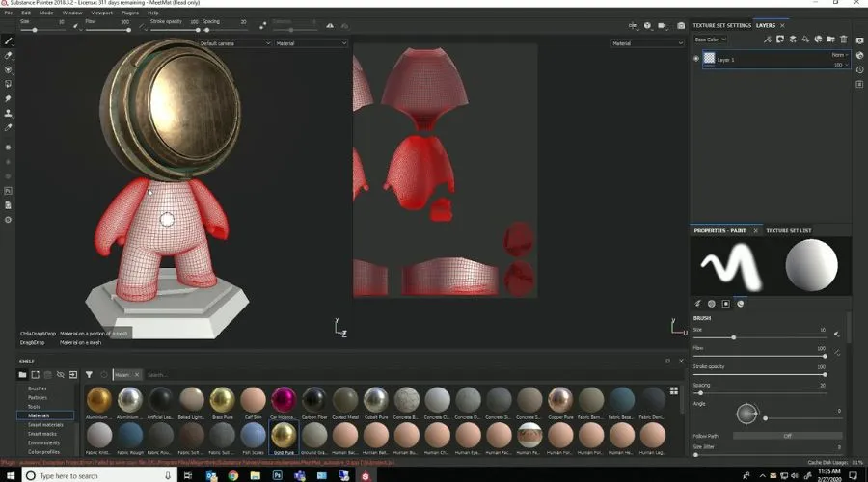868x482 pixels.
Task: Click the Follow Path Off button
Action: [x=787, y=436]
